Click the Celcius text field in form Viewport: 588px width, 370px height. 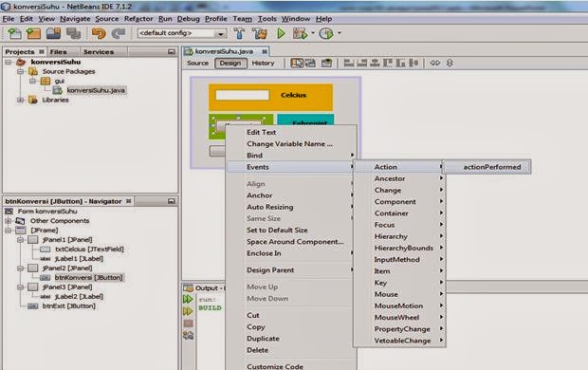(x=242, y=95)
